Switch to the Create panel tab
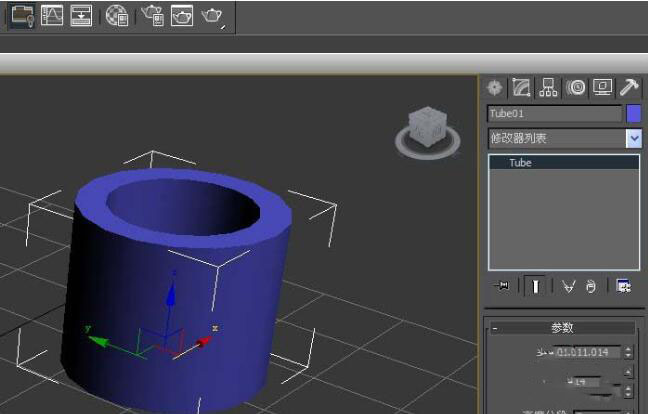This screenshot has width=648, height=414. pyautogui.click(x=495, y=88)
